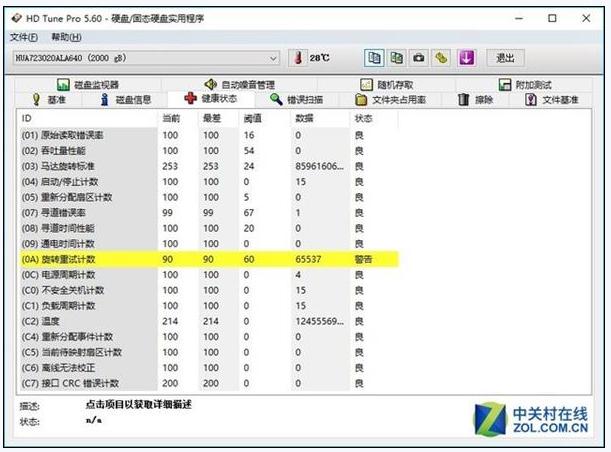611x452 pixels.
Task: Click the 阈值 column header
Action: [x=265, y=118]
